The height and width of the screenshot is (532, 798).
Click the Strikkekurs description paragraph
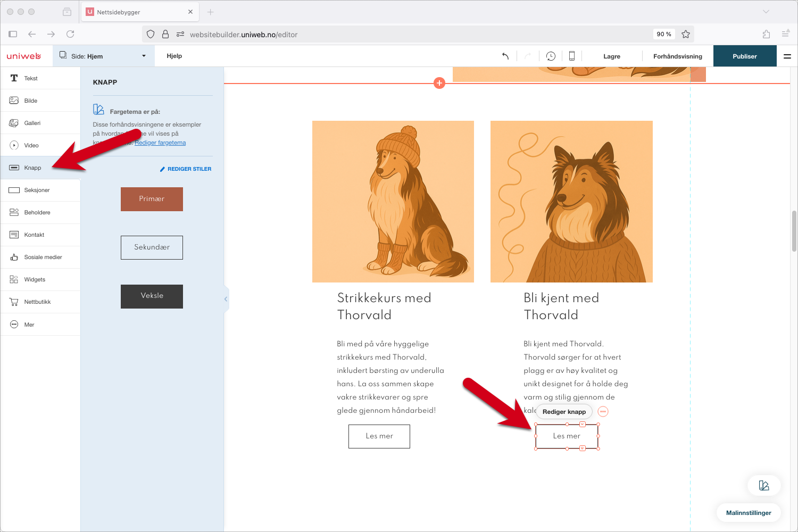[x=390, y=377]
